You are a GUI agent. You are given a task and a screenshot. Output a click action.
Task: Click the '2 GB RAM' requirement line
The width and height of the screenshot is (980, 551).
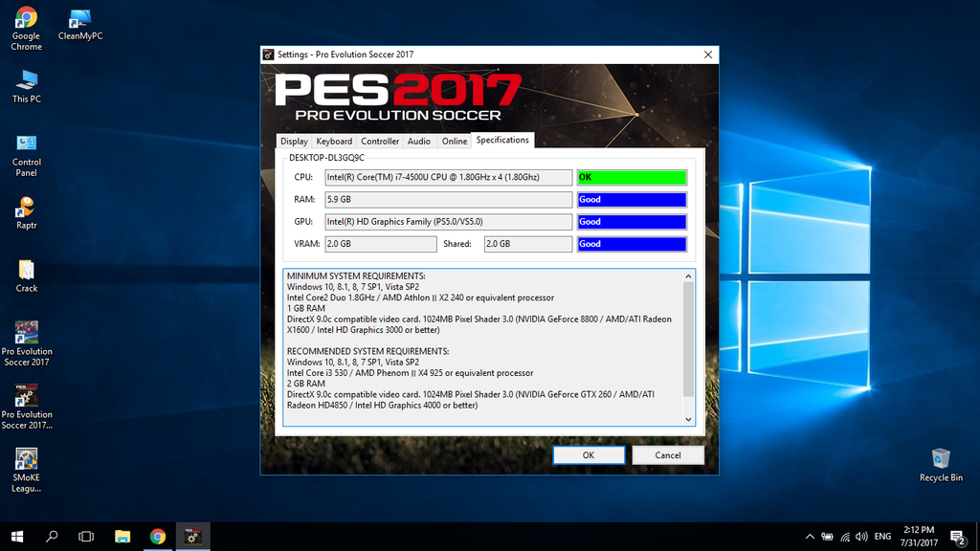click(x=305, y=384)
